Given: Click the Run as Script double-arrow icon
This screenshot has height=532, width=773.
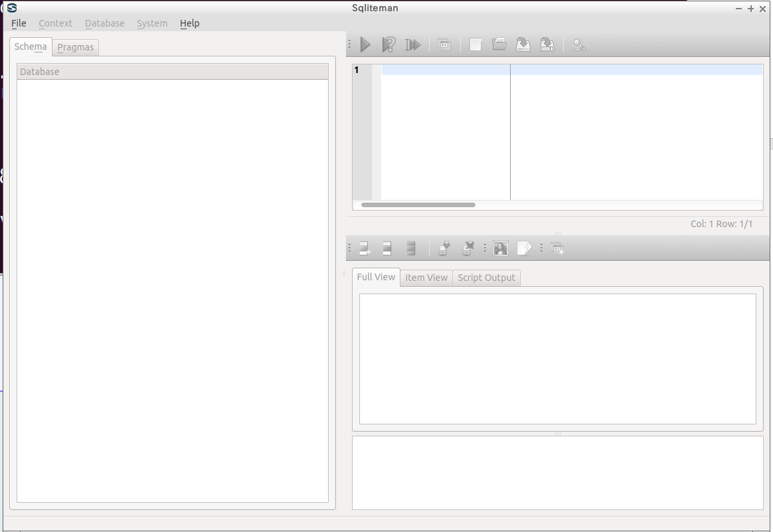Looking at the screenshot, I should click(x=413, y=45).
